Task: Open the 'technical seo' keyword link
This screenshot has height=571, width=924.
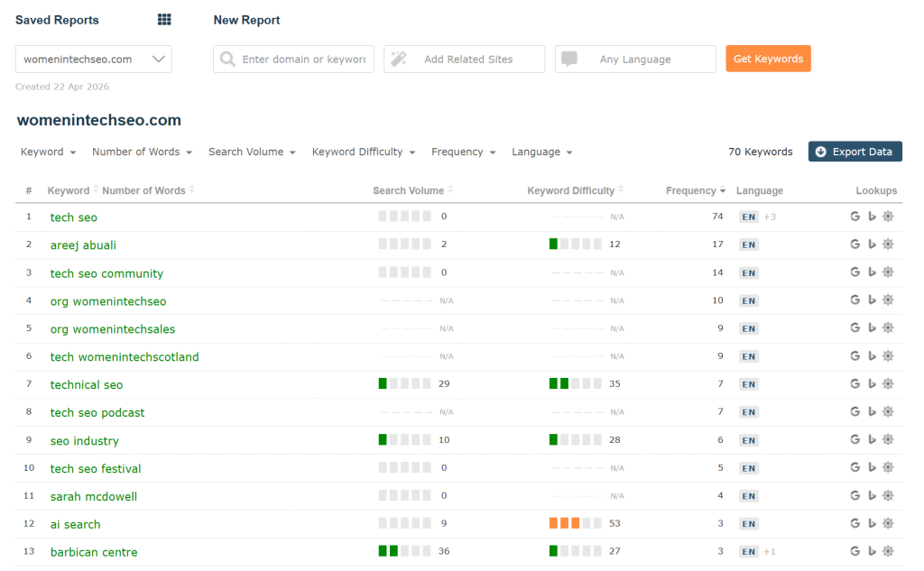Action: (87, 385)
